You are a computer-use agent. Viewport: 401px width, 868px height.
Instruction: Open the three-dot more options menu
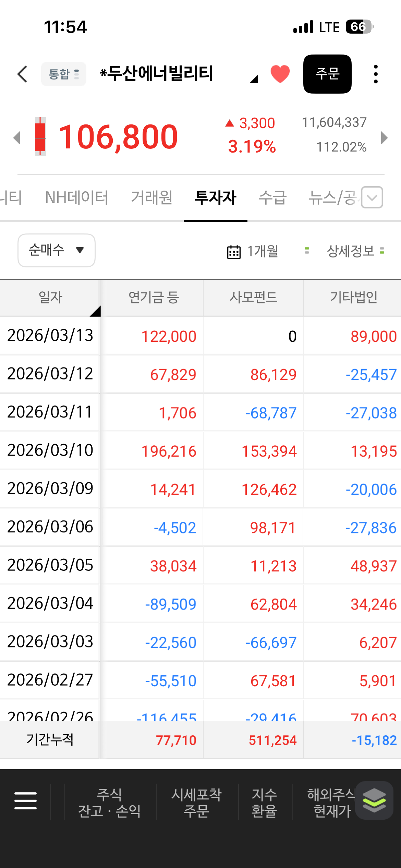[376, 74]
